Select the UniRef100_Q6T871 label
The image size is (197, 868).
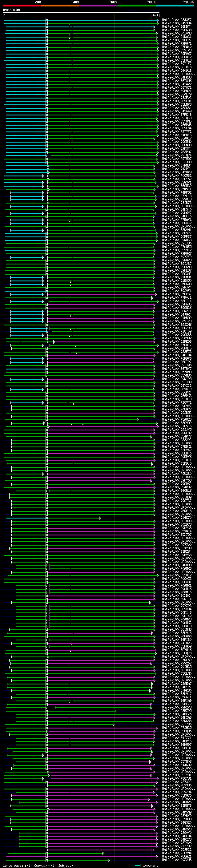pos(177,88)
